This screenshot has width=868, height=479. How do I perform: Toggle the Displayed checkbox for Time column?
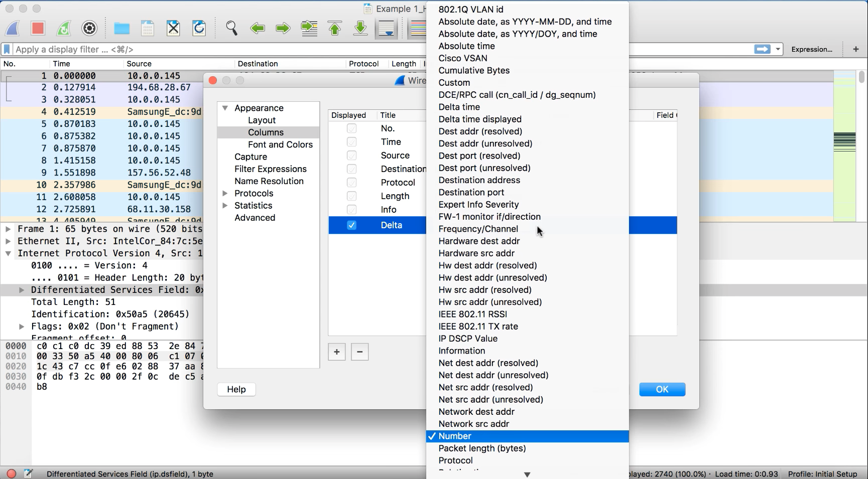(x=352, y=142)
